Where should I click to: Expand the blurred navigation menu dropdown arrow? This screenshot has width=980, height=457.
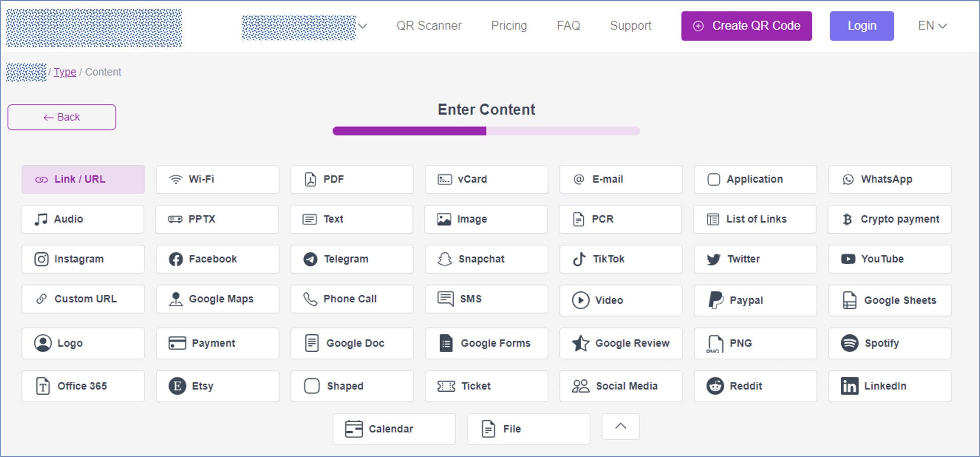click(x=363, y=26)
